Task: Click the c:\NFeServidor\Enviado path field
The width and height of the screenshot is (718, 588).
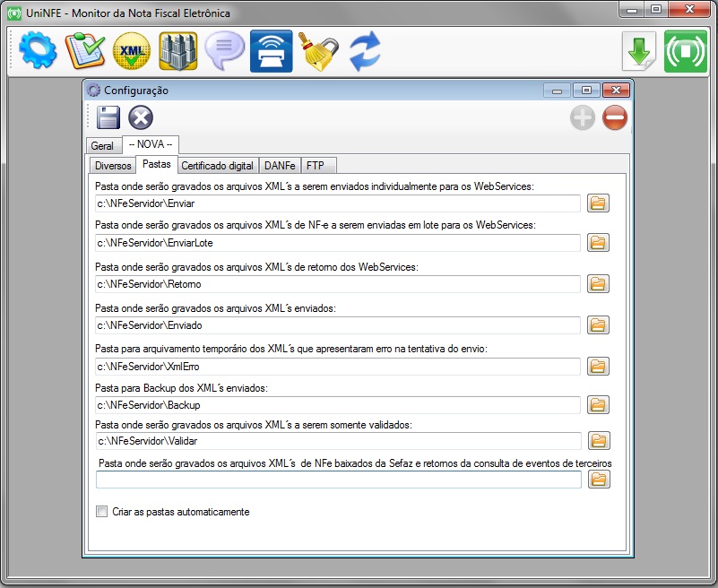Action: 338,325
